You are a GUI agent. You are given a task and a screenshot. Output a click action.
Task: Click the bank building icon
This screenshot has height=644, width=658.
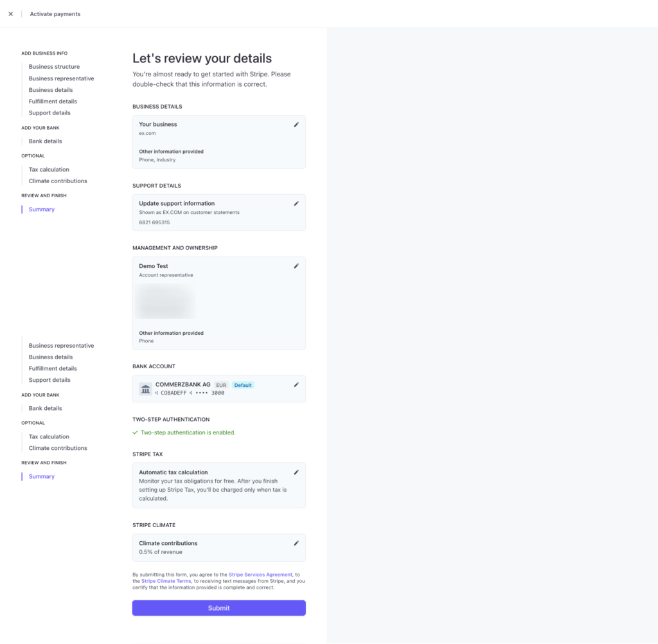[x=145, y=389]
